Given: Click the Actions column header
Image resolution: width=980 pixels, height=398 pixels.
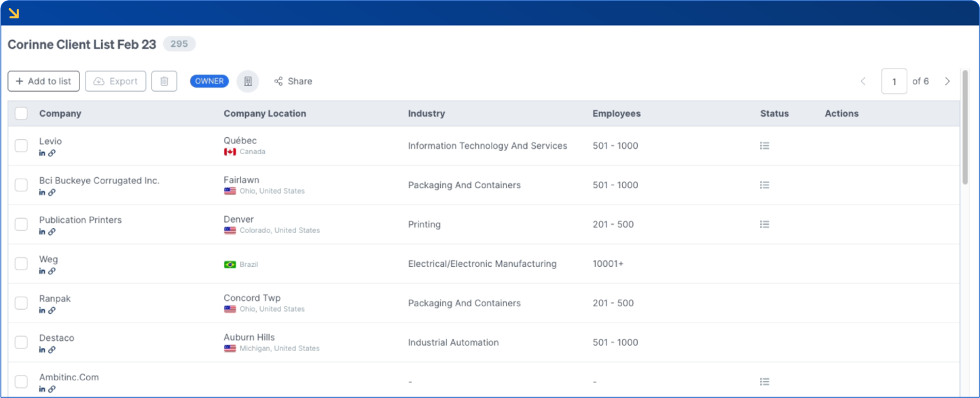Looking at the screenshot, I should [x=842, y=113].
